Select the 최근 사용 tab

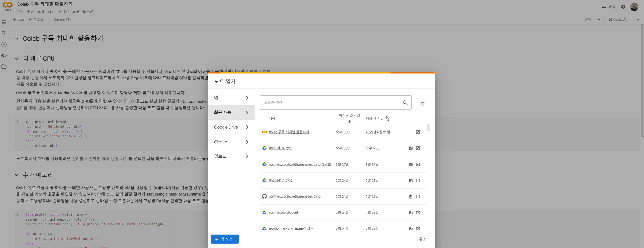point(232,113)
